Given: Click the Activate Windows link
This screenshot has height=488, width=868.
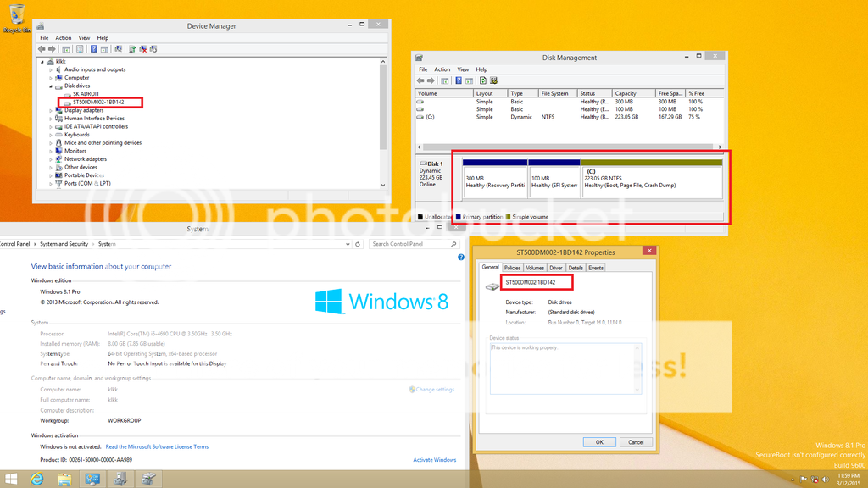Looking at the screenshot, I should point(434,460).
